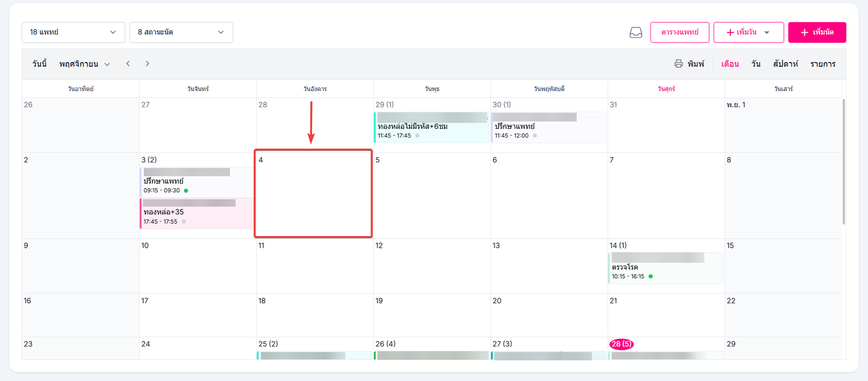Open the inbox tray icon

click(635, 32)
